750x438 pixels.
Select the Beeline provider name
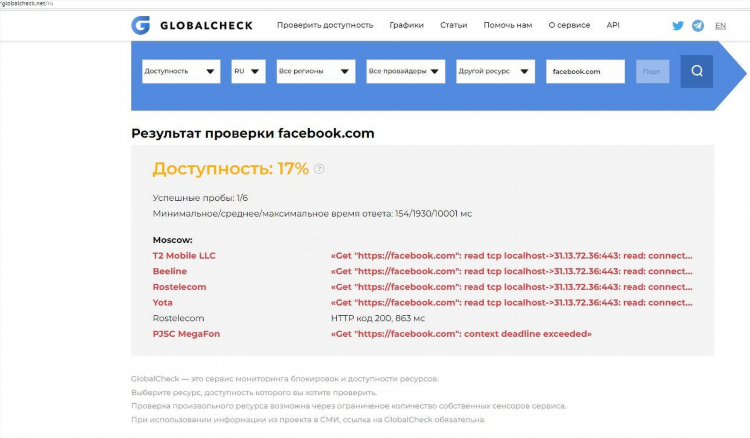(x=170, y=271)
